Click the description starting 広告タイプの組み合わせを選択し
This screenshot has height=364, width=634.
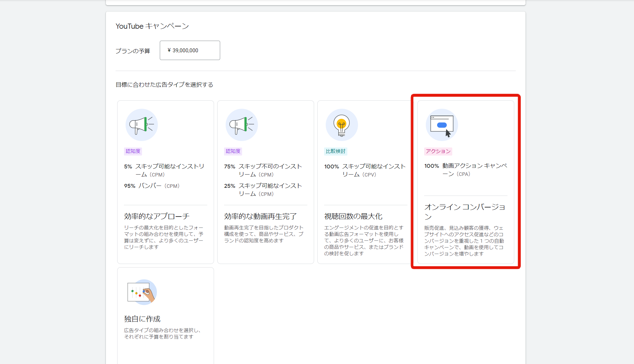[x=162, y=333]
